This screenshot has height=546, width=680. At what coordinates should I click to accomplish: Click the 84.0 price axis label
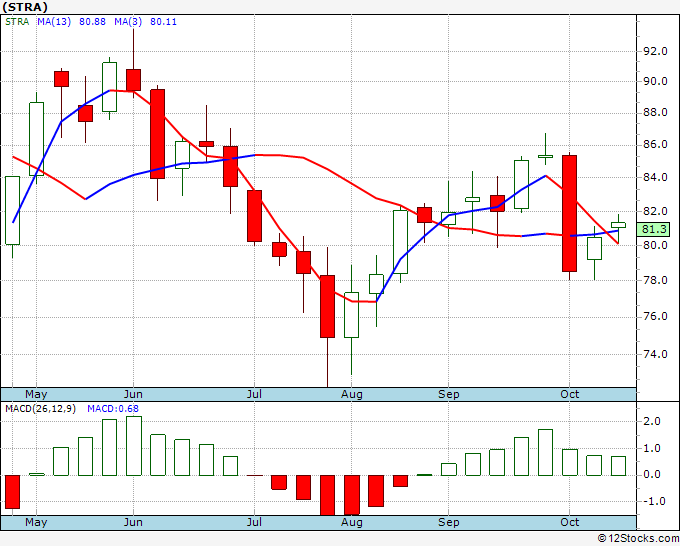click(655, 177)
